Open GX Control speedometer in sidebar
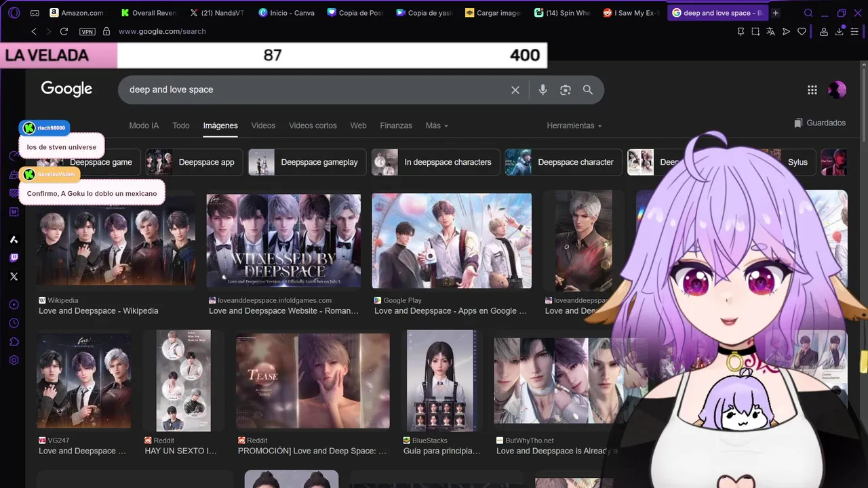This screenshot has height=488, width=868. pos(14,156)
